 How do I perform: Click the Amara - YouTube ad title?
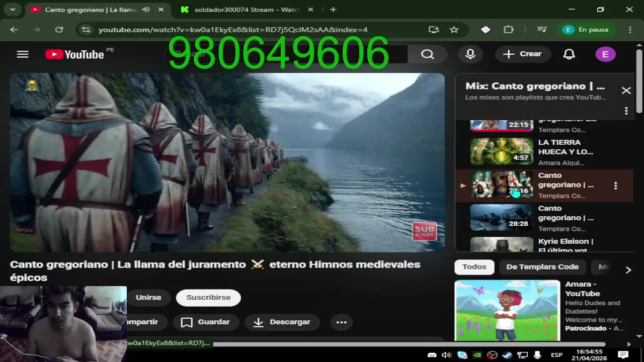[583, 289]
